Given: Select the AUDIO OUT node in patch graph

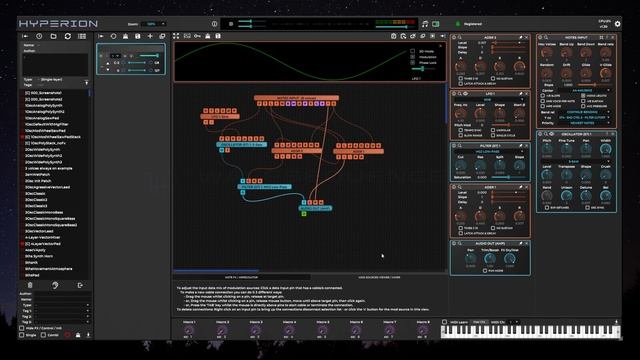Looking at the screenshot, I should click(315, 208).
